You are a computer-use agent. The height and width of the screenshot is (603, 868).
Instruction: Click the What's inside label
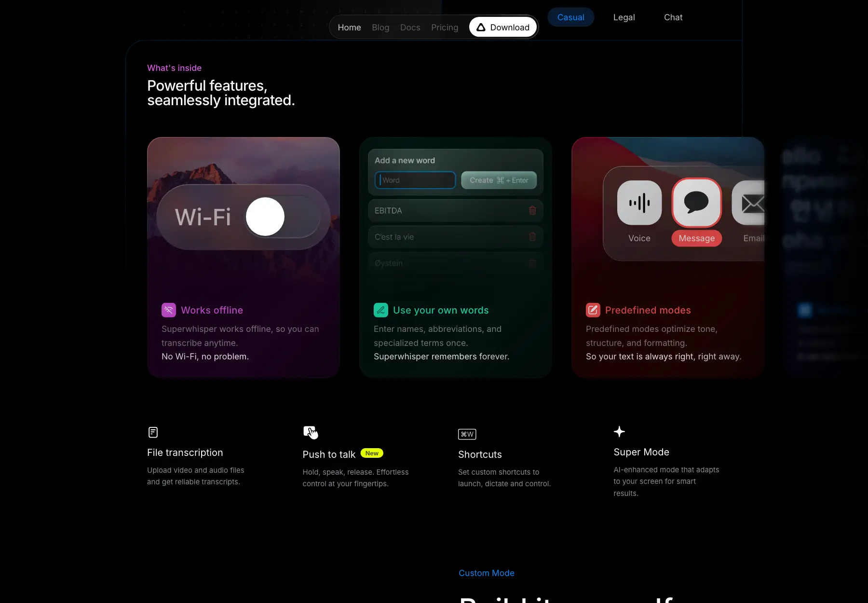pos(174,68)
